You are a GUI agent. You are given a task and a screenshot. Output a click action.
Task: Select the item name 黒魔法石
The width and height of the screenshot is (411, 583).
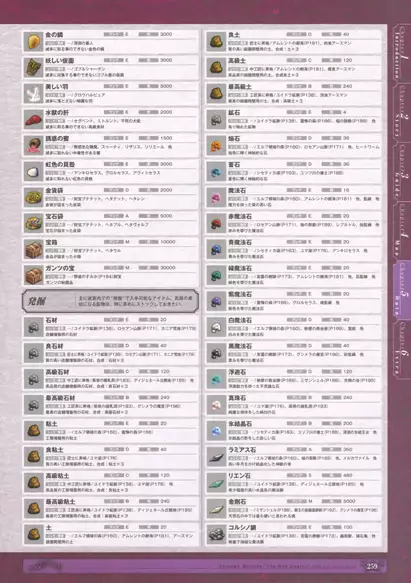click(x=240, y=346)
